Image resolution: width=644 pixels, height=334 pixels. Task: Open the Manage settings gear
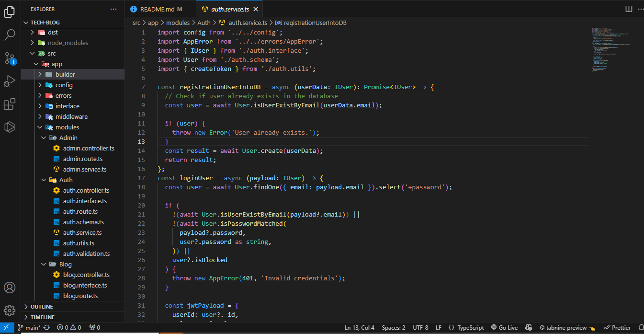point(10,311)
